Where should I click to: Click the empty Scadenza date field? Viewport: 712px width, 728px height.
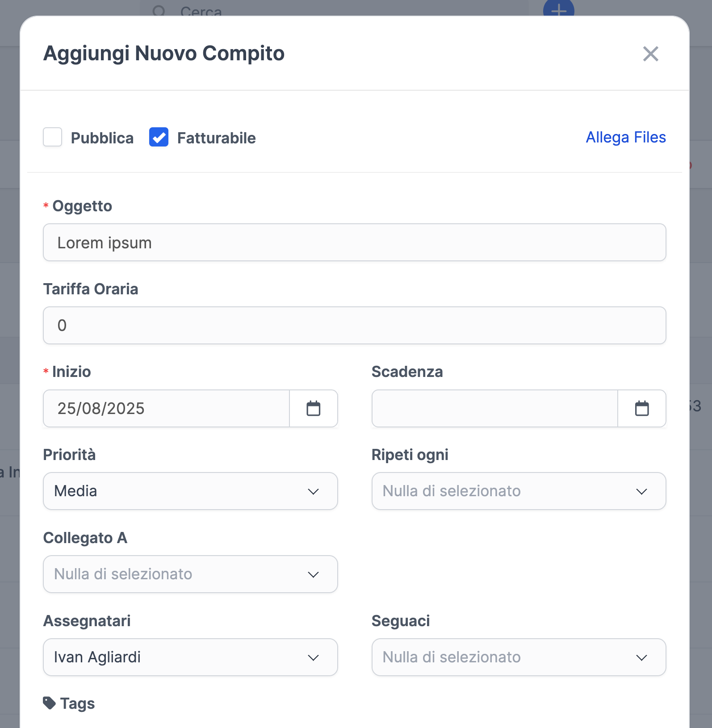pyautogui.click(x=495, y=408)
